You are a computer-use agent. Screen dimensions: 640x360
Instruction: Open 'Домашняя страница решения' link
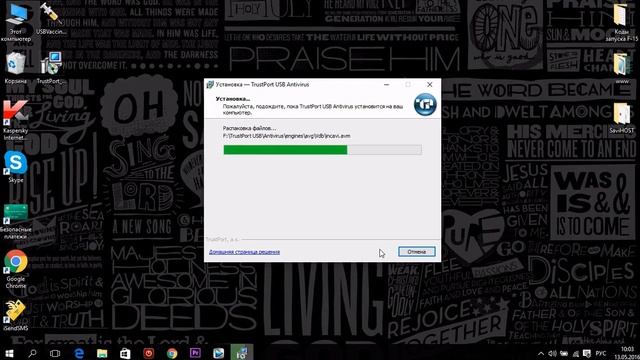(x=244, y=252)
